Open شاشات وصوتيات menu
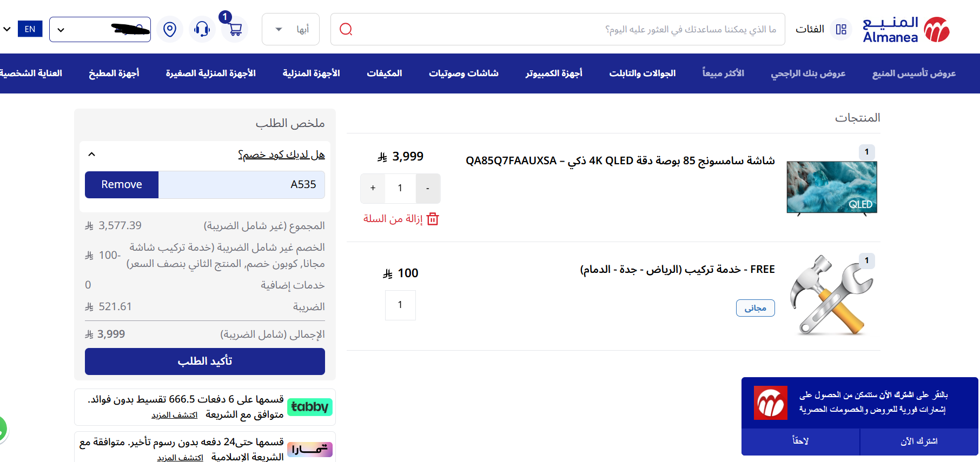 (463, 73)
